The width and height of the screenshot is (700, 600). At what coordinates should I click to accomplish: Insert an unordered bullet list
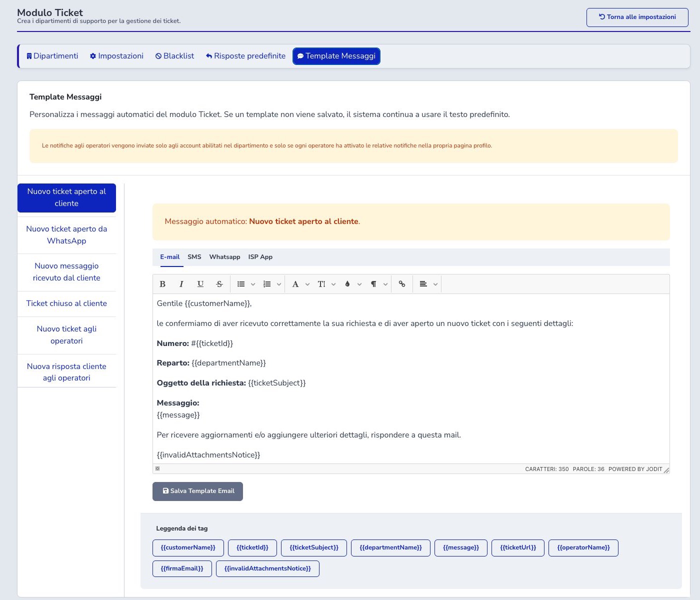[x=241, y=284]
